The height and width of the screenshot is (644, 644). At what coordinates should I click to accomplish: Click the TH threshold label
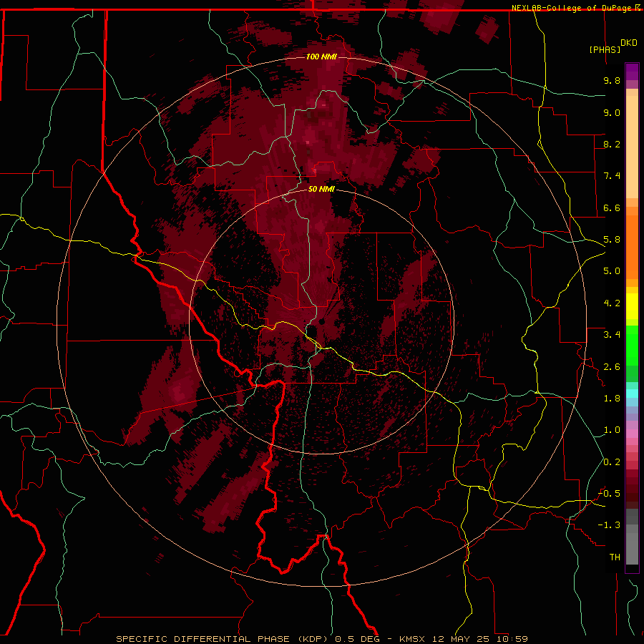pos(615,557)
